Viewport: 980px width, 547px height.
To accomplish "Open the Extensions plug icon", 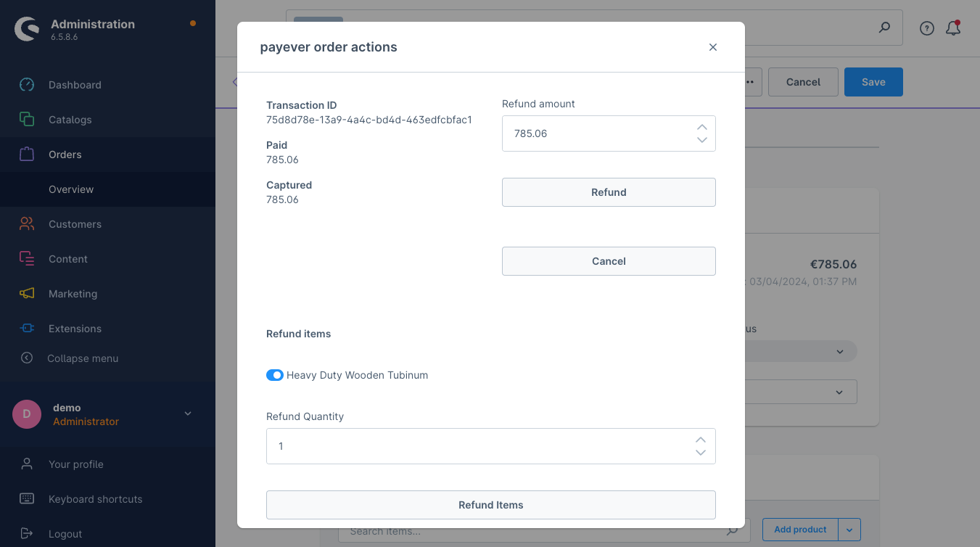I will click(x=27, y=329).
